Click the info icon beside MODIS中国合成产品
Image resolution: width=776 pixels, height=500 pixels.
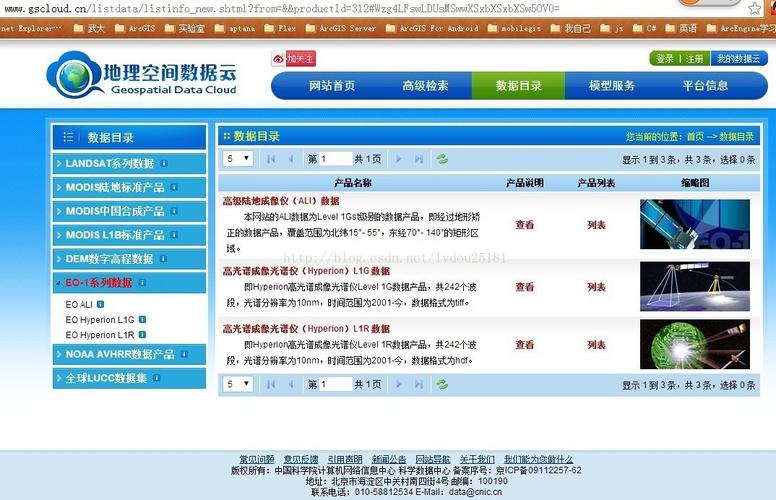pos(174,211)
